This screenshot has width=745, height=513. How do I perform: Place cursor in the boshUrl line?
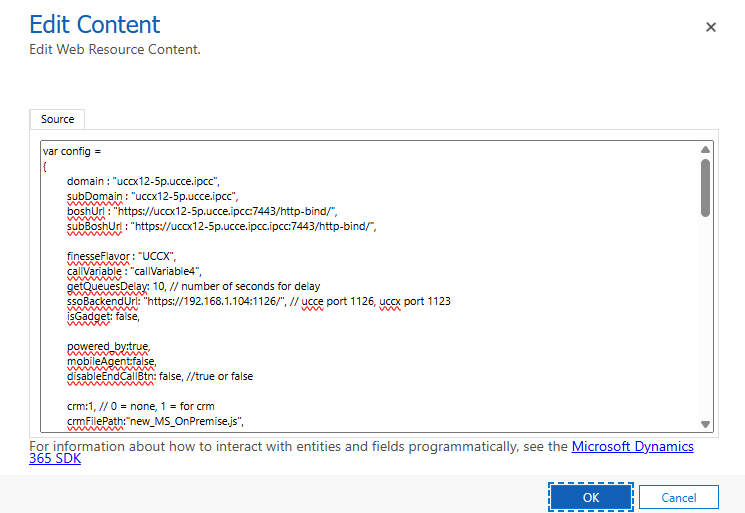202,211
